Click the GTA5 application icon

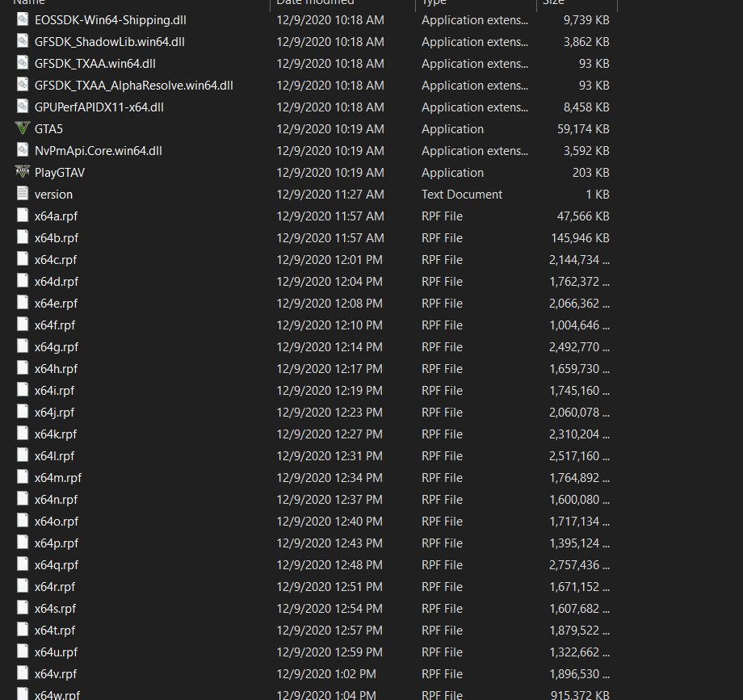tap(23, 128)
